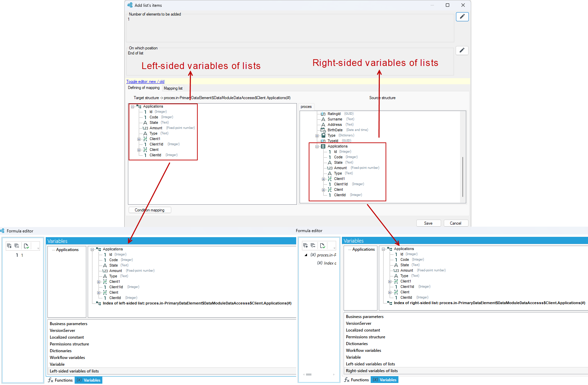Image resolution: width=588 pixels, height=385 pixels.
Task: Open toolbar overflow arrow in left Formula editor
Action: 38,248
